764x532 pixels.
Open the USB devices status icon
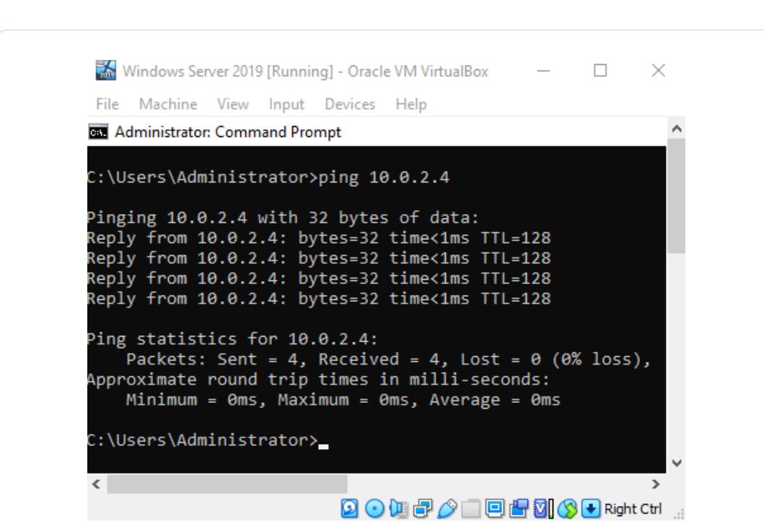[448, 506]
